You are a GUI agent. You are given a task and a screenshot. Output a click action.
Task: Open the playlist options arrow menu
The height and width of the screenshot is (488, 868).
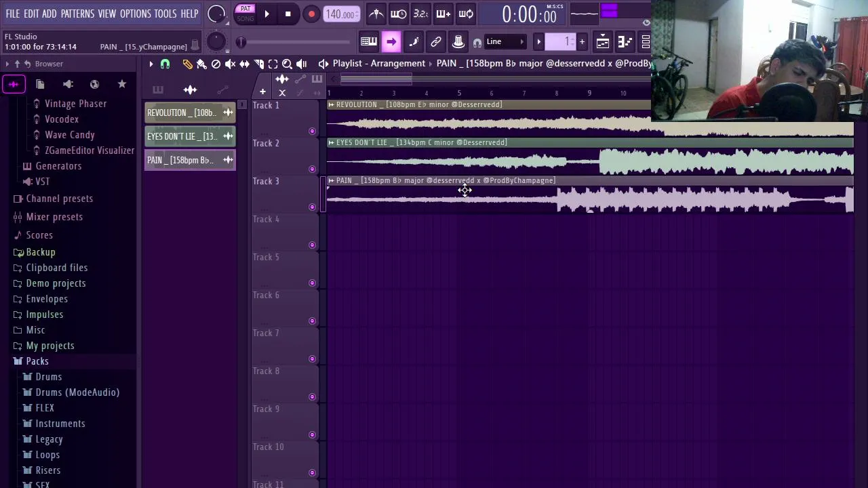[151, 64]
